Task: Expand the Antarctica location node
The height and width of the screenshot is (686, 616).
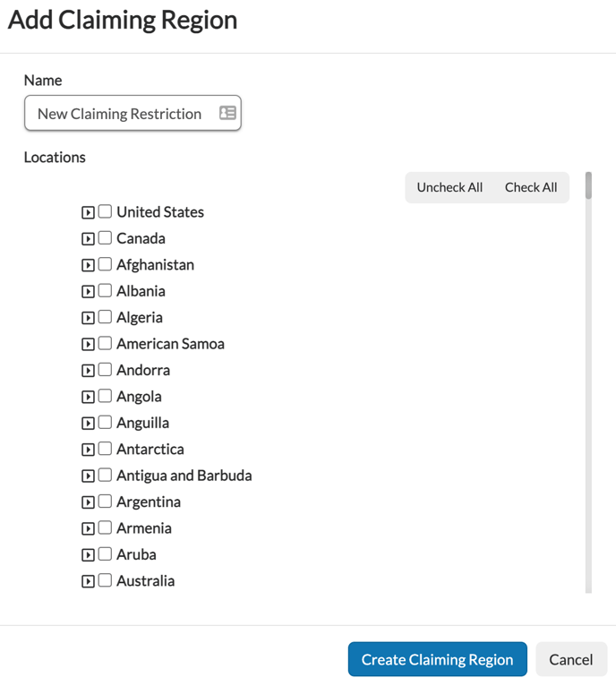Action: [x=88, y=450]
